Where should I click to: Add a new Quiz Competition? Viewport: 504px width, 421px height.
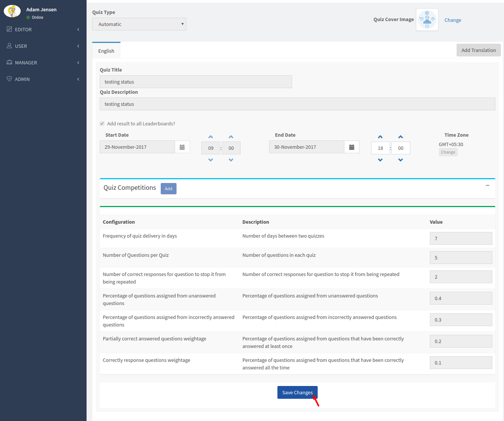168,189
